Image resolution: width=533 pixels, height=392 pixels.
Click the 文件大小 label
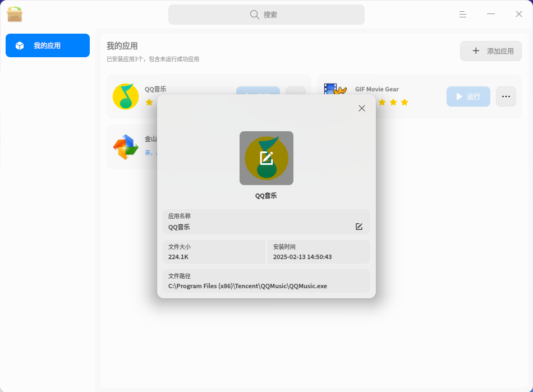[180, 247]
